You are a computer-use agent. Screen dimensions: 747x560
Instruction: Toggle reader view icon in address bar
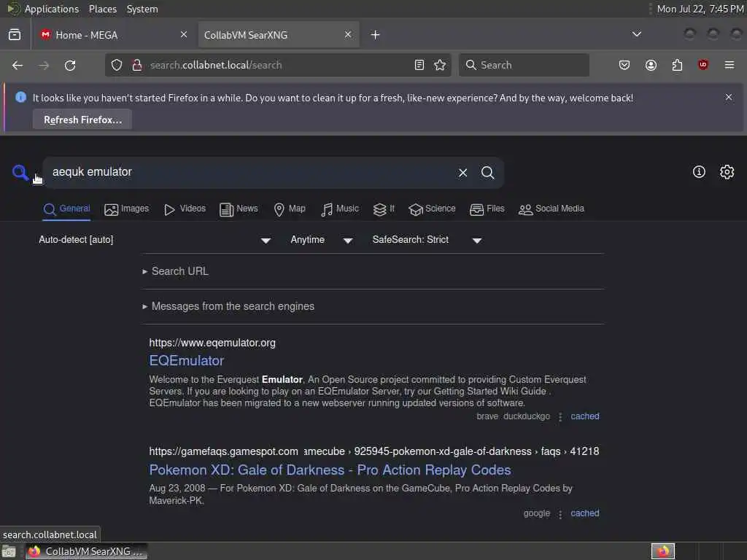(419, 65)
